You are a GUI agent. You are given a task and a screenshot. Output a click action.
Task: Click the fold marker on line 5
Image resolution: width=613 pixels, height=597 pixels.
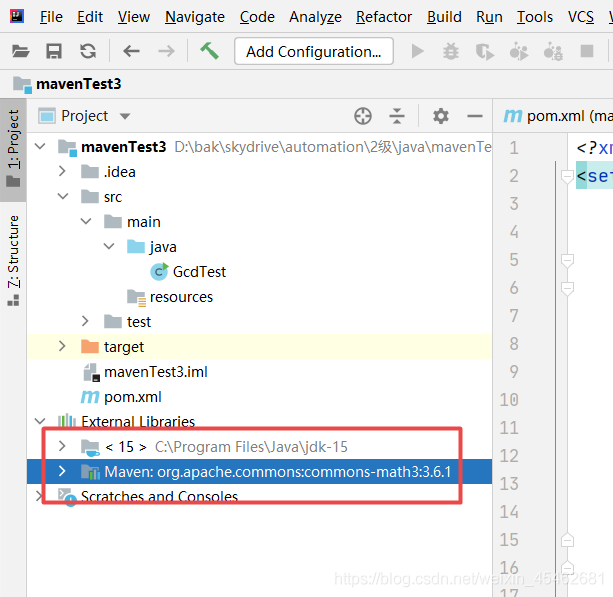(567, 260)
